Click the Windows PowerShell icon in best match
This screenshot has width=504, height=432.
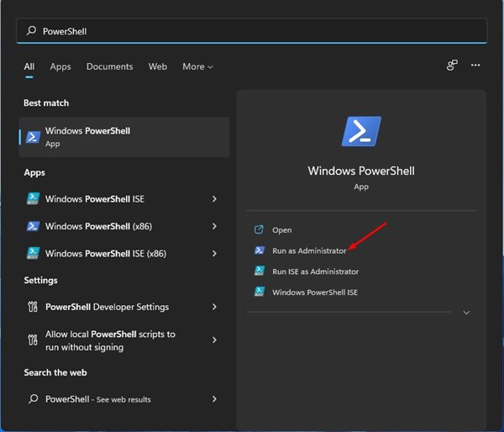pos(33,137)
